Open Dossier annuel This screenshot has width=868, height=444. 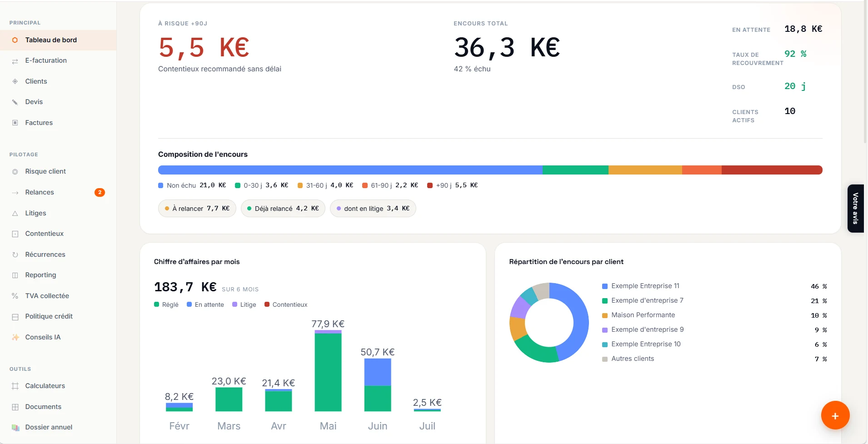58,427
